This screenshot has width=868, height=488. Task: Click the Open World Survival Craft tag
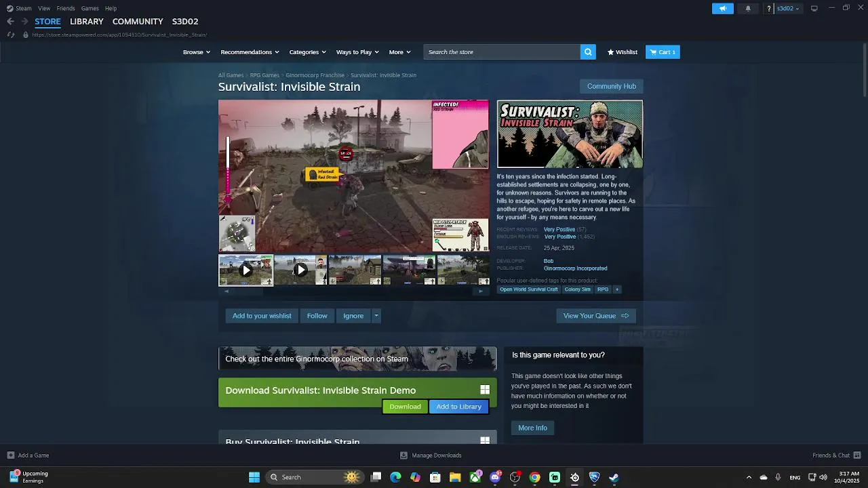[528, 289]
